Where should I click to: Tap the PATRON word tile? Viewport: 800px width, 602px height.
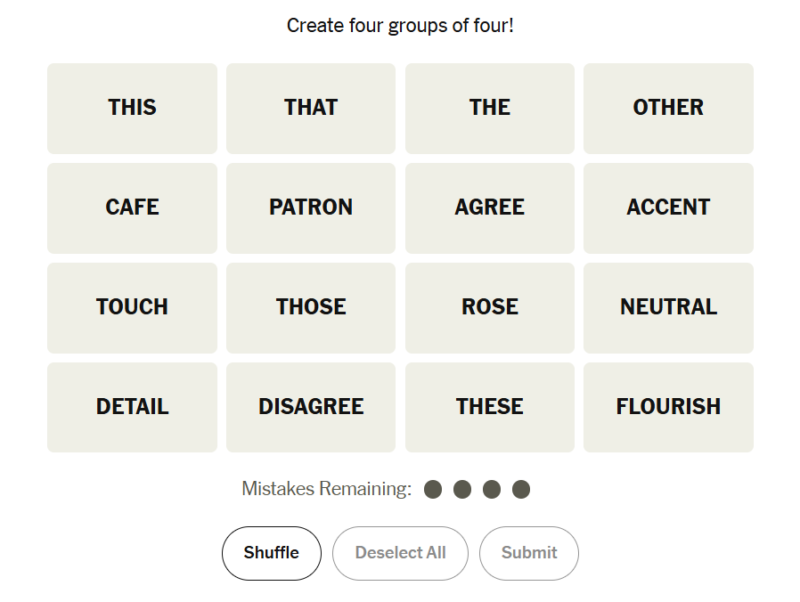click(311, 208)
